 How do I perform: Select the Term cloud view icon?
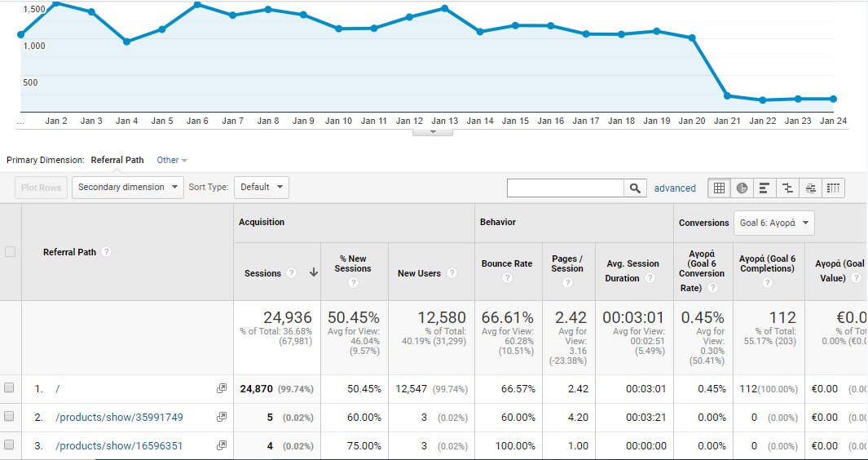pyautogui.click(x=810, y=188)
